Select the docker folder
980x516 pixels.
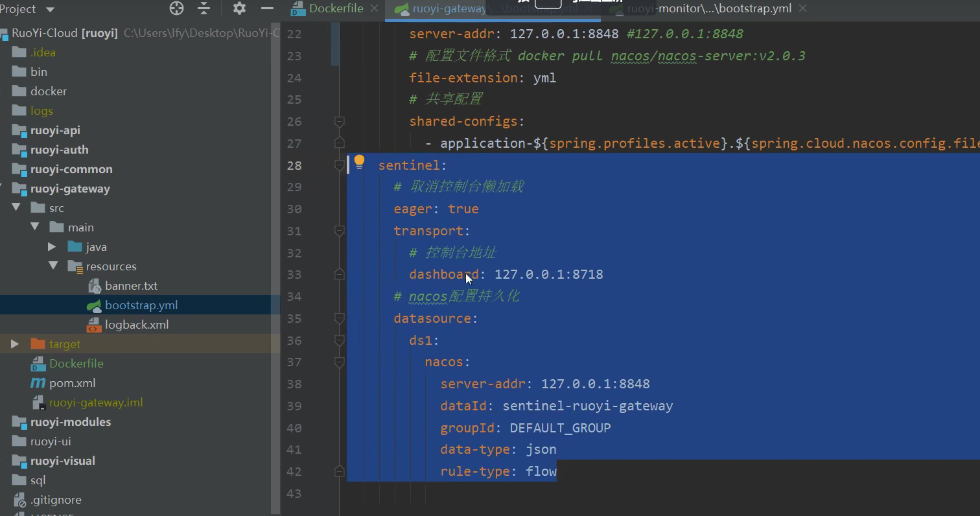coord(49,91)
